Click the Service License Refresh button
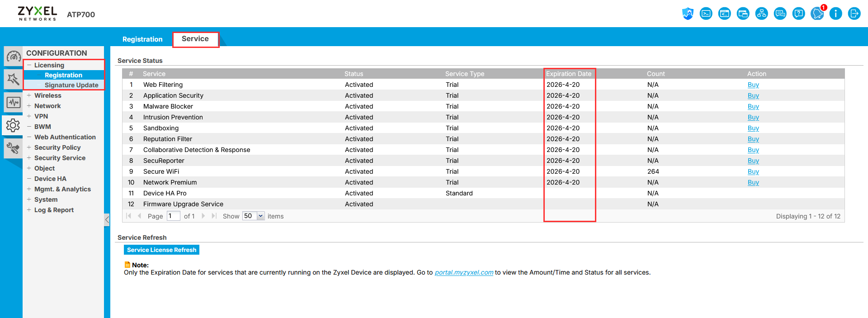Image resolution: width=868 pixels, height=318 pixels. 161,250
